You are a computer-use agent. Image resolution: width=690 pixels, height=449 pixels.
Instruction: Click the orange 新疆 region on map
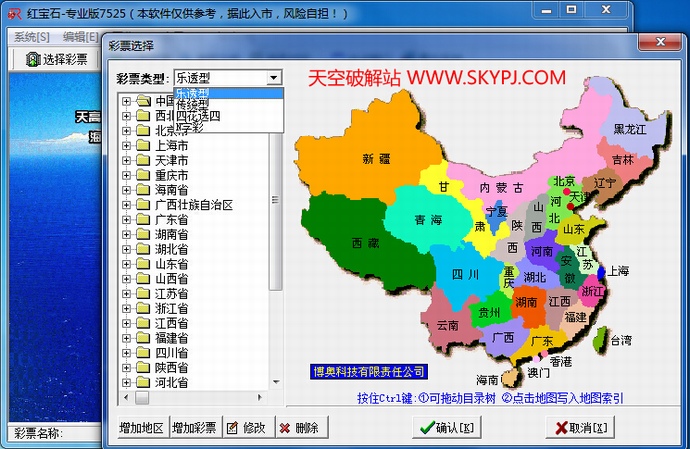375,158
